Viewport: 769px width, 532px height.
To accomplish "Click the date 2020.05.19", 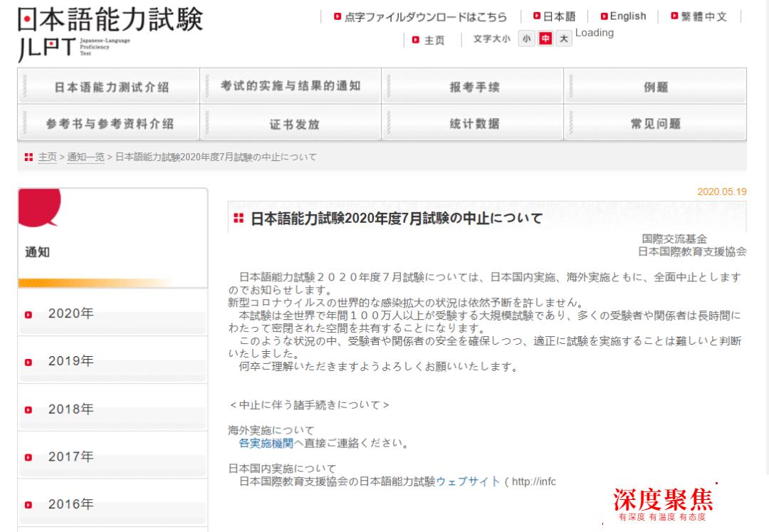I will tap(722, 192).
